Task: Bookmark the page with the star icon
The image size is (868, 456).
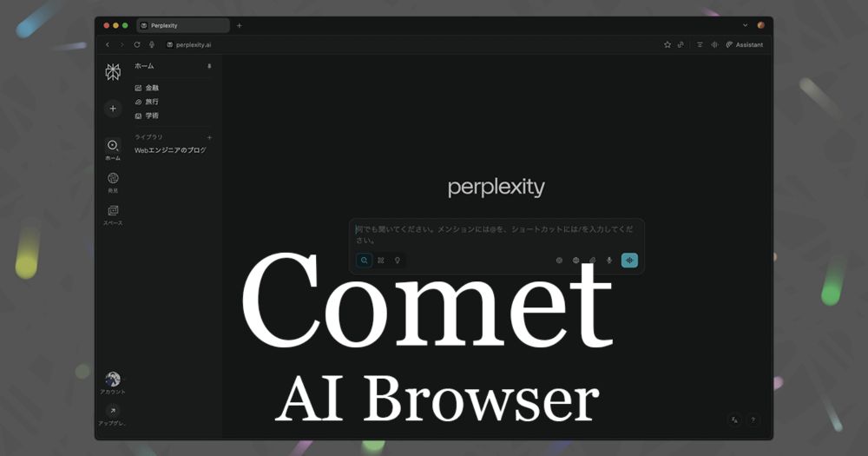Action: coord(667,45)
